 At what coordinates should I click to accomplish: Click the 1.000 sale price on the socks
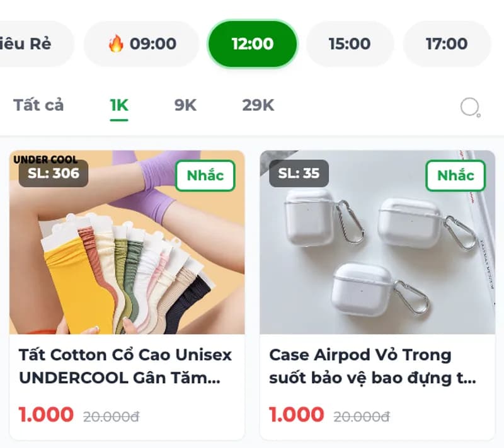point(44,415)
